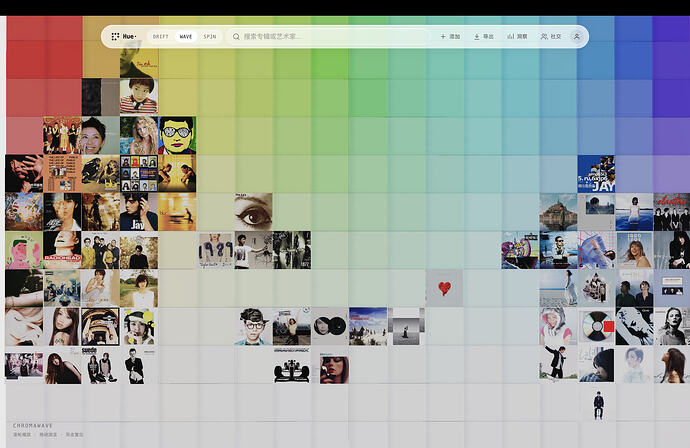Open the four women in dresses cover

pyautogui.click(x=62, y=136)
